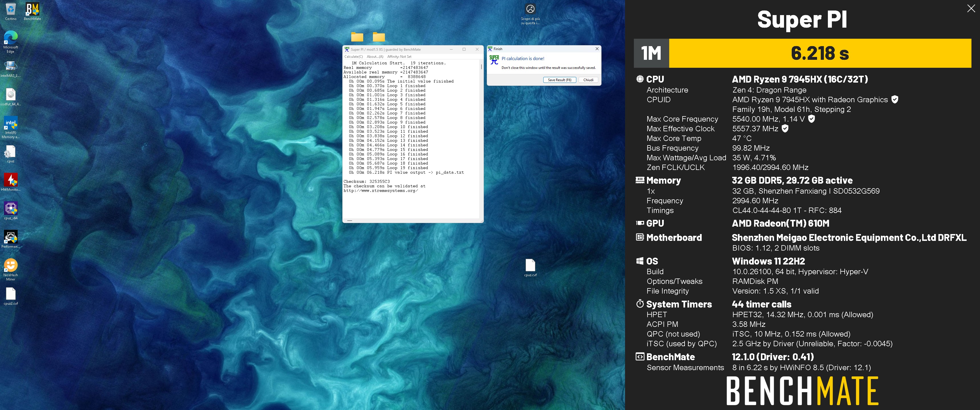
Task: Click 'BIOS: 1.12, 2 DIMM slots' text
Action: [x=776, y=248]
